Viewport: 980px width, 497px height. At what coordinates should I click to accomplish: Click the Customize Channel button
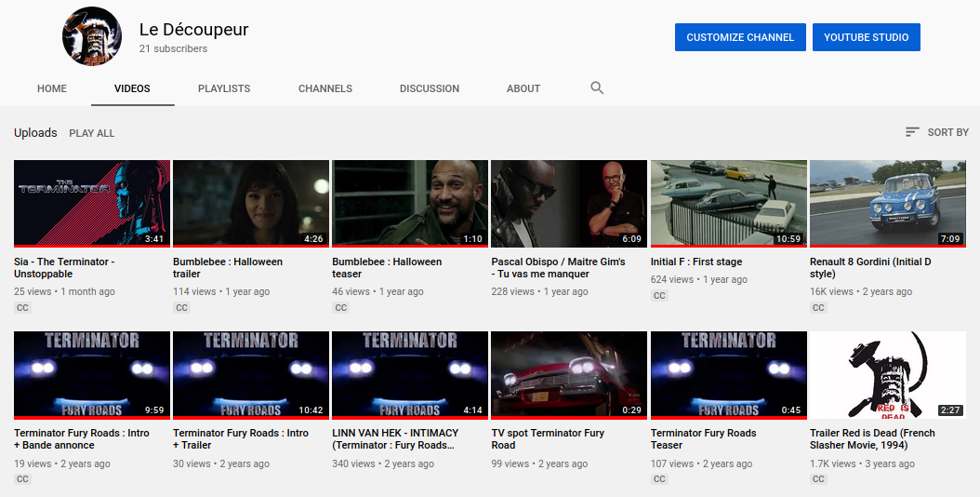click(x=740, y=37)
